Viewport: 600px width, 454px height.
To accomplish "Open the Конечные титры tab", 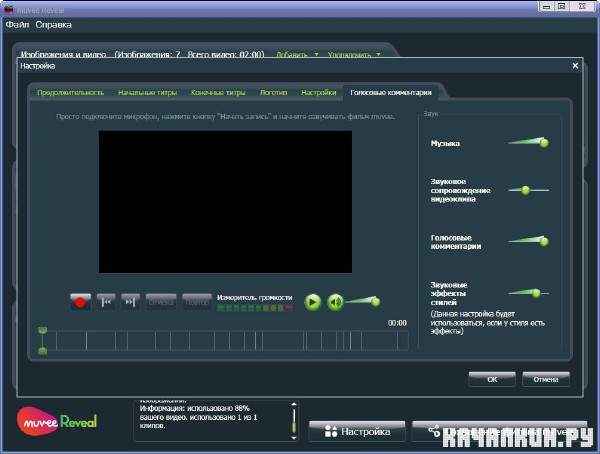I will click(218, 93).
